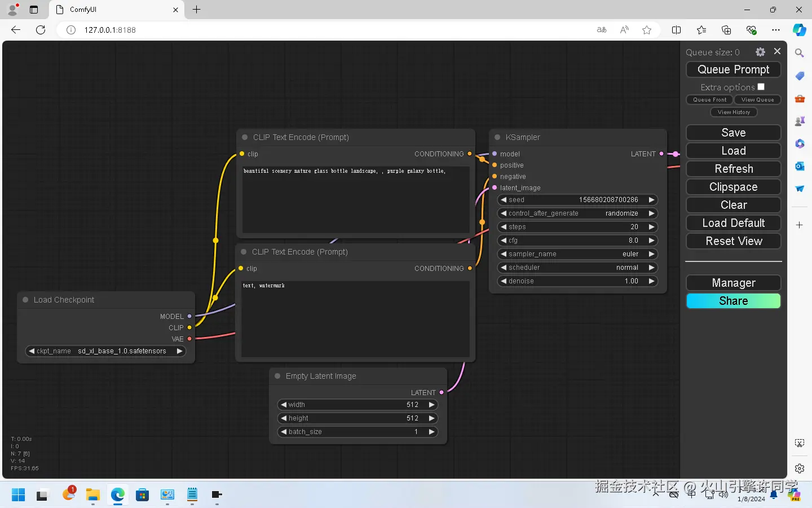Click the VAE output socket on Load Checkpoint

tap(189, 339)
